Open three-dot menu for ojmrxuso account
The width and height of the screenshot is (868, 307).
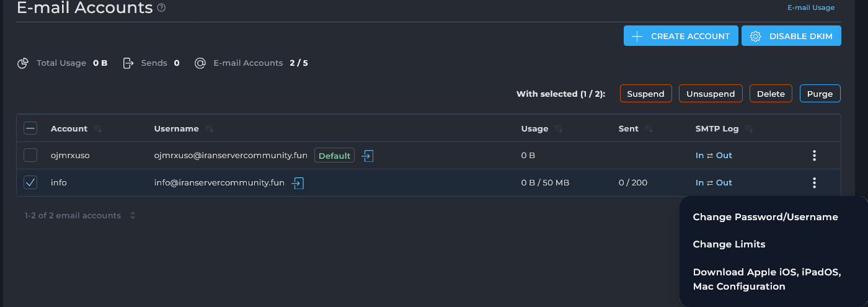(814, 156)
